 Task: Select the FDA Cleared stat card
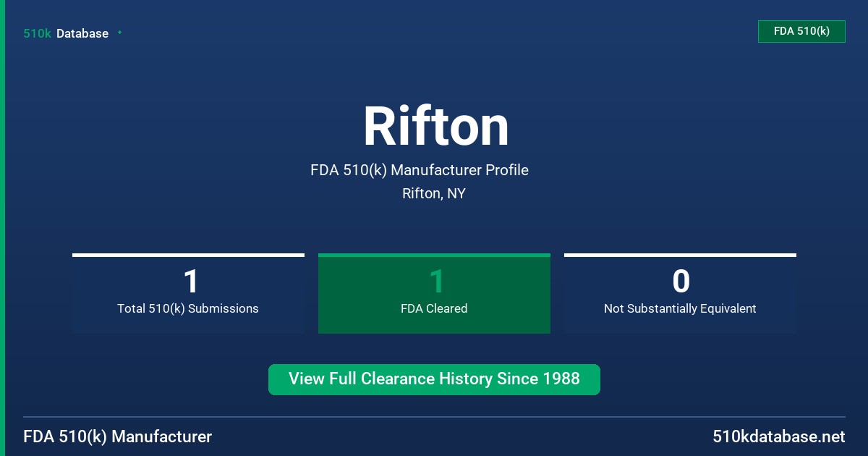click(434, 293)
